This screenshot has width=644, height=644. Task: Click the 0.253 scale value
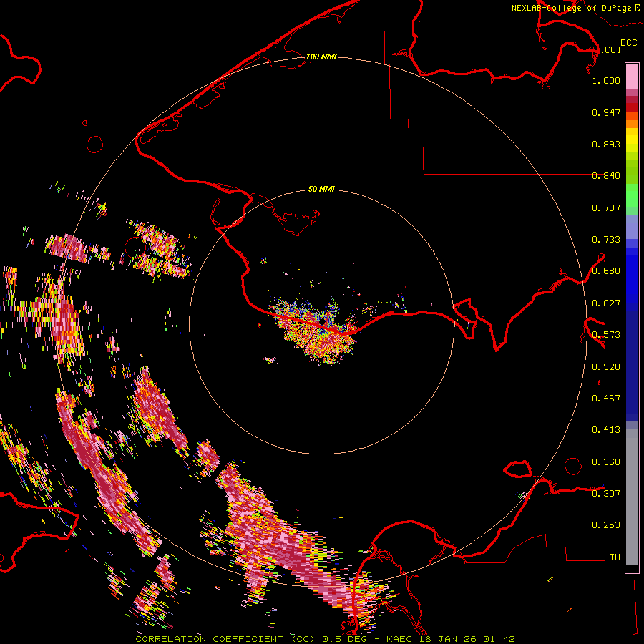606,525
